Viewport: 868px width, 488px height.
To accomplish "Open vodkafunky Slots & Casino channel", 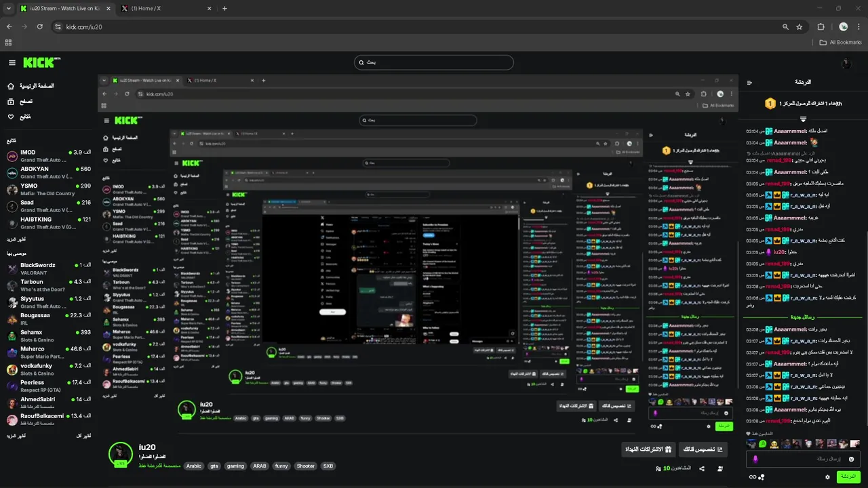I will (49, 369).
